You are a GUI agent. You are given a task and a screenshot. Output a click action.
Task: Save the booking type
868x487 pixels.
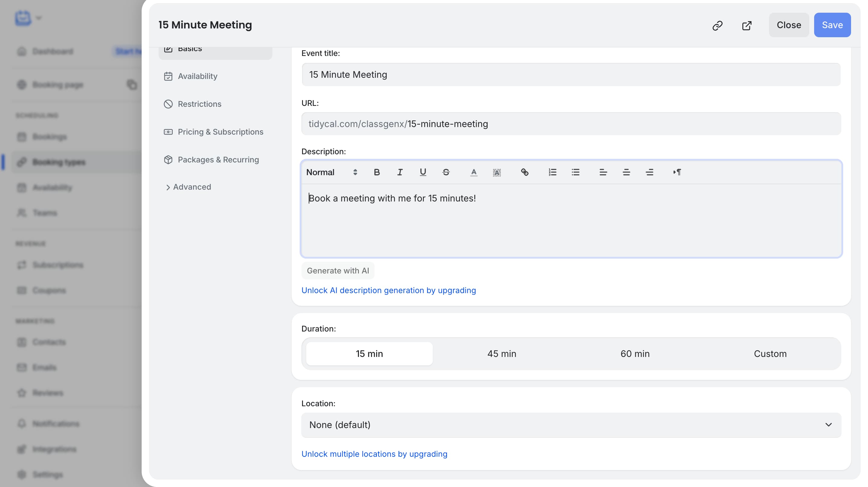click(832, 25)
